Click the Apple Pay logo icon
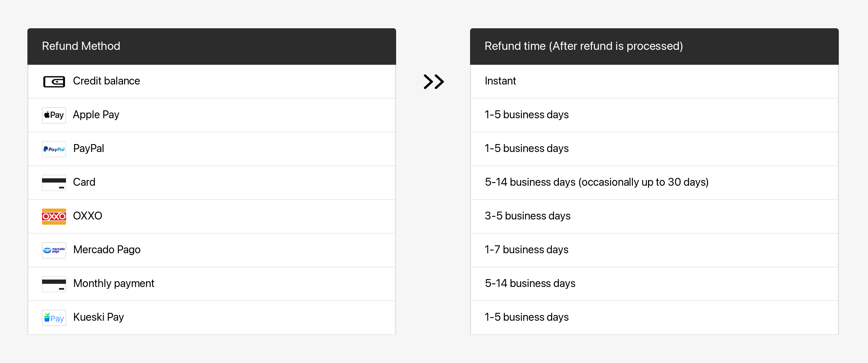Viewport: 868px width, 363px height. click(x=54, y=115)
